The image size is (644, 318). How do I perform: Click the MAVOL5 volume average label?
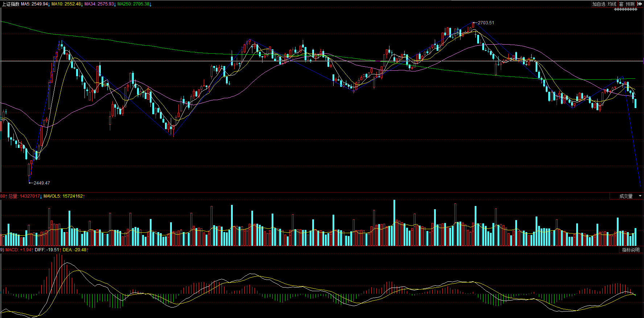click(64, 196)
